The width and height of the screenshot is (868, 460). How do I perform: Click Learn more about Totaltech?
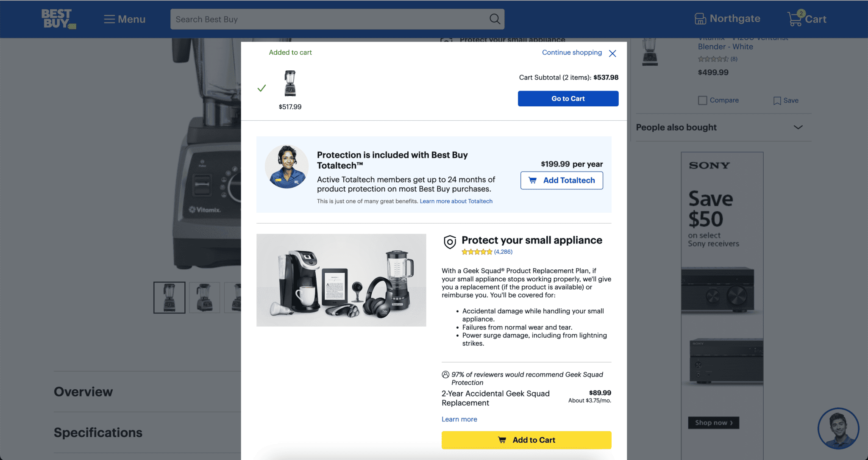(456, 201)
